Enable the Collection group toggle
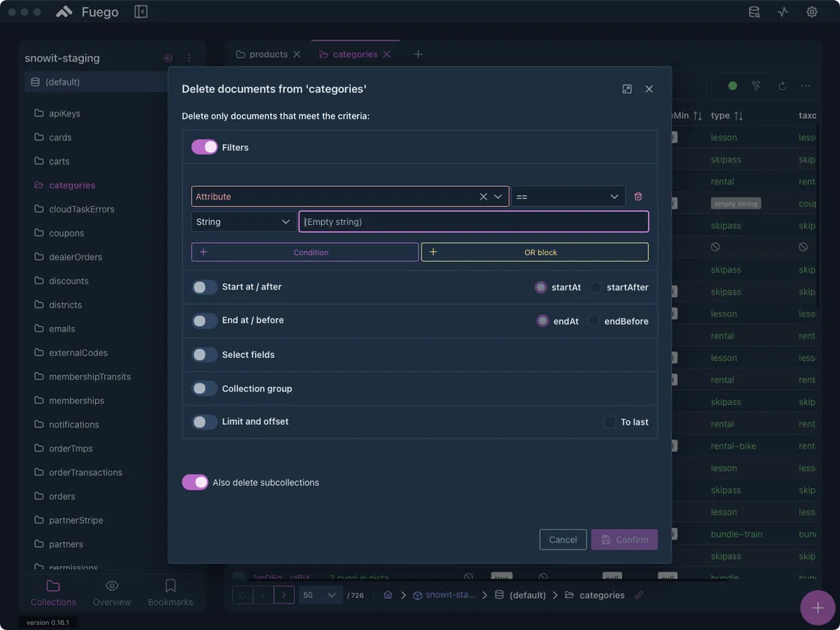Viewport: 840px width, 630px height. tap(205, 389)
